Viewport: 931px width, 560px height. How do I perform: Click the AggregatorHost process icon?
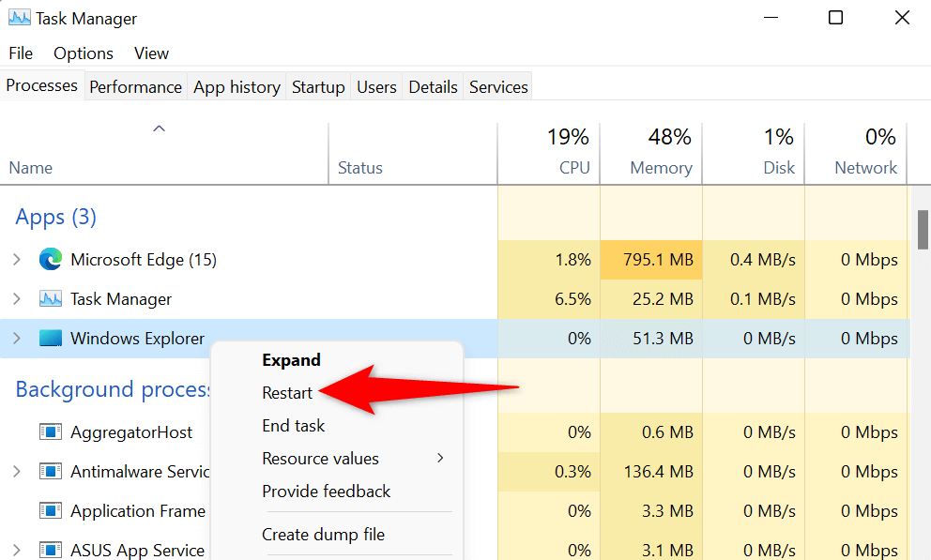[51, 432]
